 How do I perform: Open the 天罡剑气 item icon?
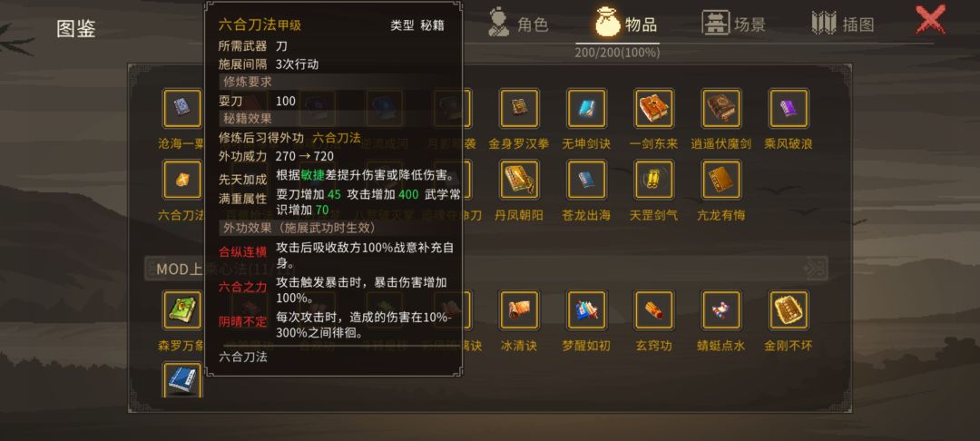[653, 180]
